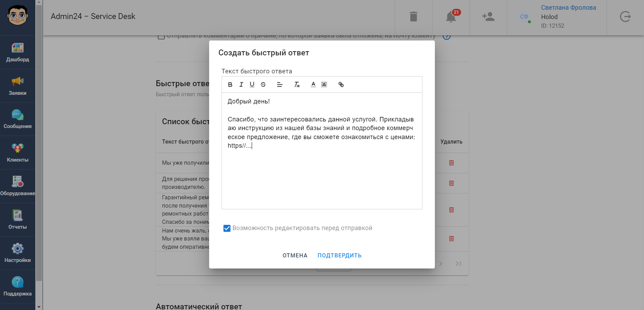Viewport: 644px width, 310px height.
Task: Open Настройки in the sidebar
Action: click(18, 253)
